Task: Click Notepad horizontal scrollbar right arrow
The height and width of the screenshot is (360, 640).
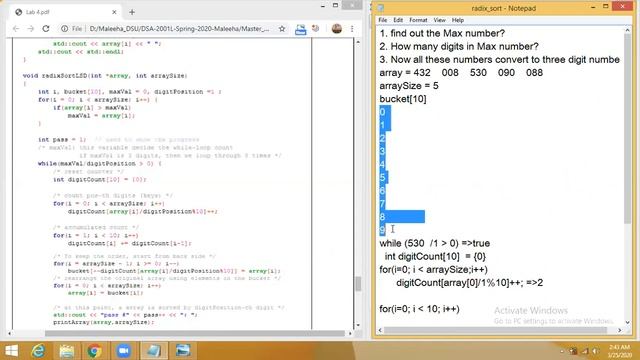Action: click(x=620, y=330)
